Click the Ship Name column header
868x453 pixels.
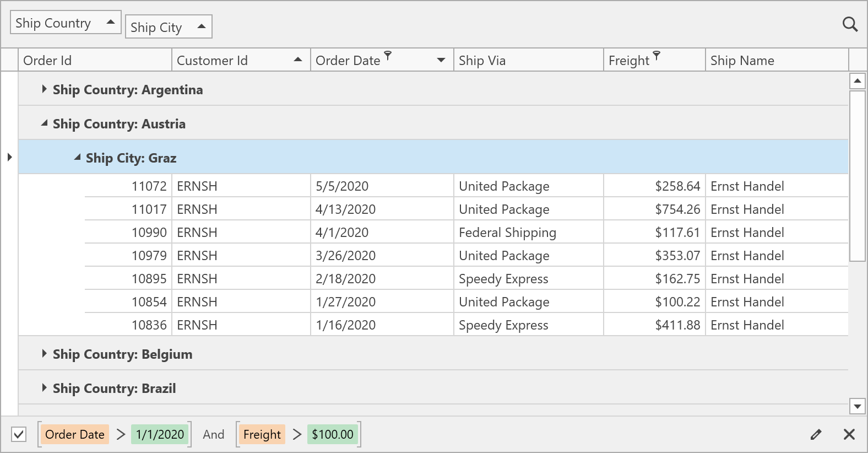(775, 60)
